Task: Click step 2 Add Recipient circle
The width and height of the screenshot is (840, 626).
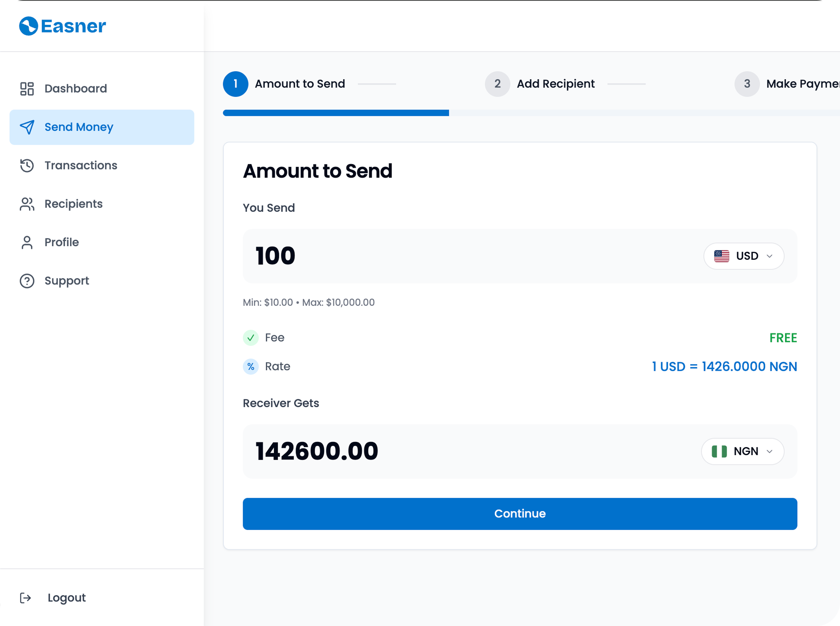Action: [497, 84]
